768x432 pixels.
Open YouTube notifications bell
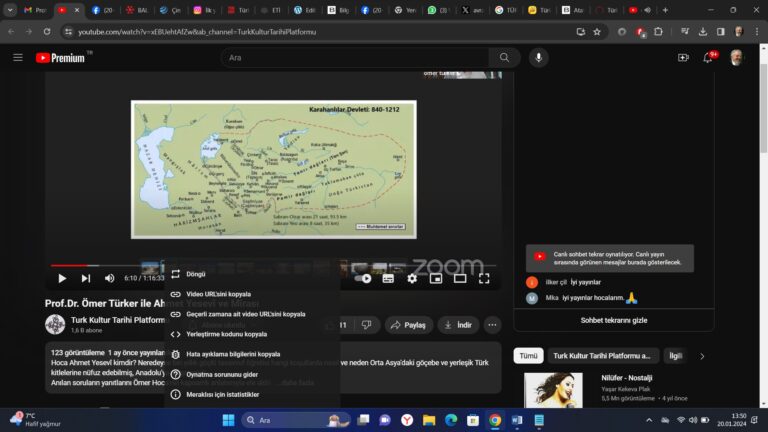pos(708,58)
